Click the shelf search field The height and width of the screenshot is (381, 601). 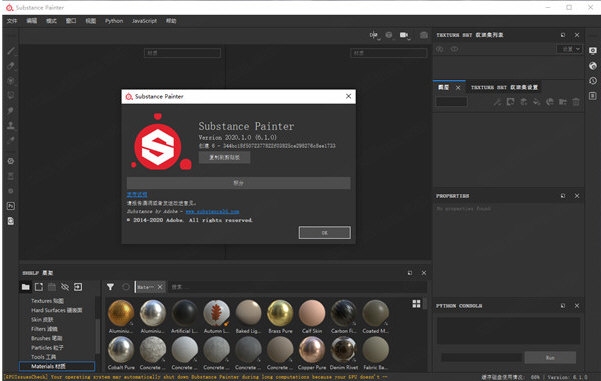(x=297, y=287)
